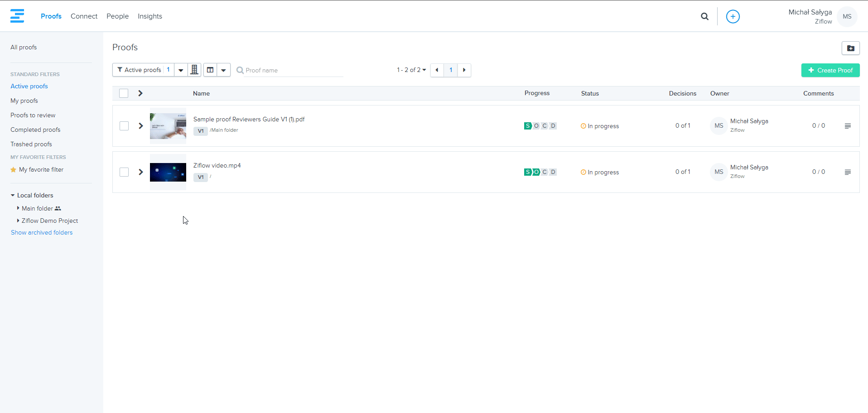Image resolution: width=868 pixels, height=413 pixels.
Task: Click the add folder icon button
Action: (850, 48)
